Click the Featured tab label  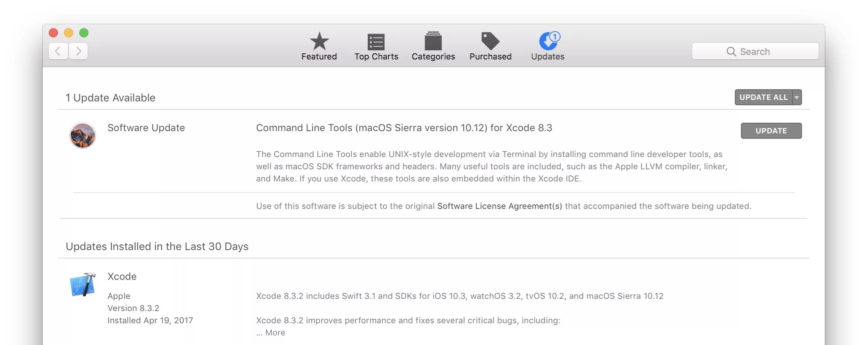tap(319, 56)
